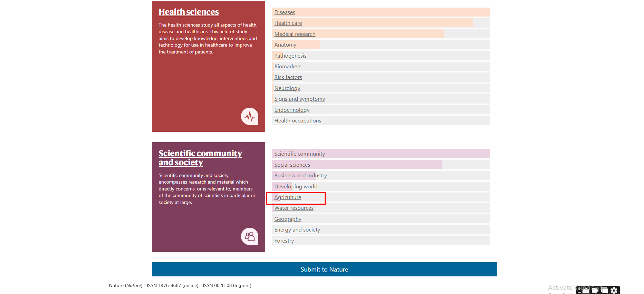
Task: Open the Social sciences subject
Action: click(x=292, y=165)
